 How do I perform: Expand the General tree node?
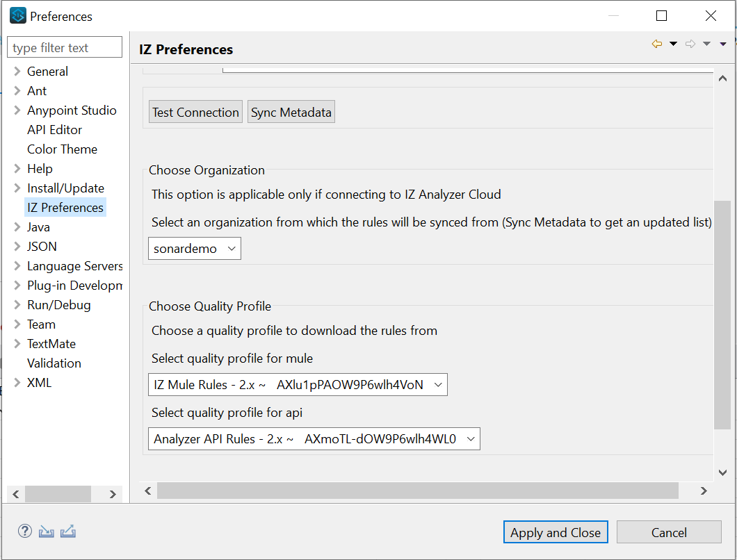(17, 71)
